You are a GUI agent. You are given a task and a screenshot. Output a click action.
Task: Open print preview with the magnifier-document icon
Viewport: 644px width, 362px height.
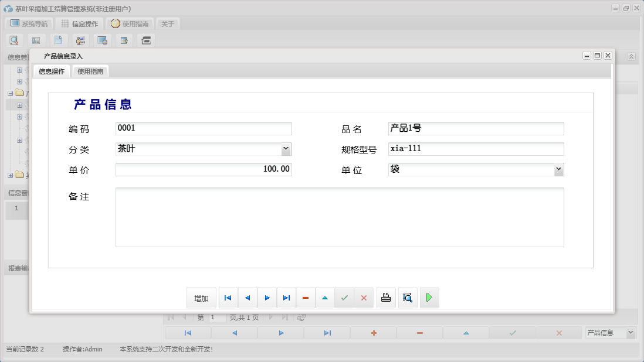tap(407, 298)
